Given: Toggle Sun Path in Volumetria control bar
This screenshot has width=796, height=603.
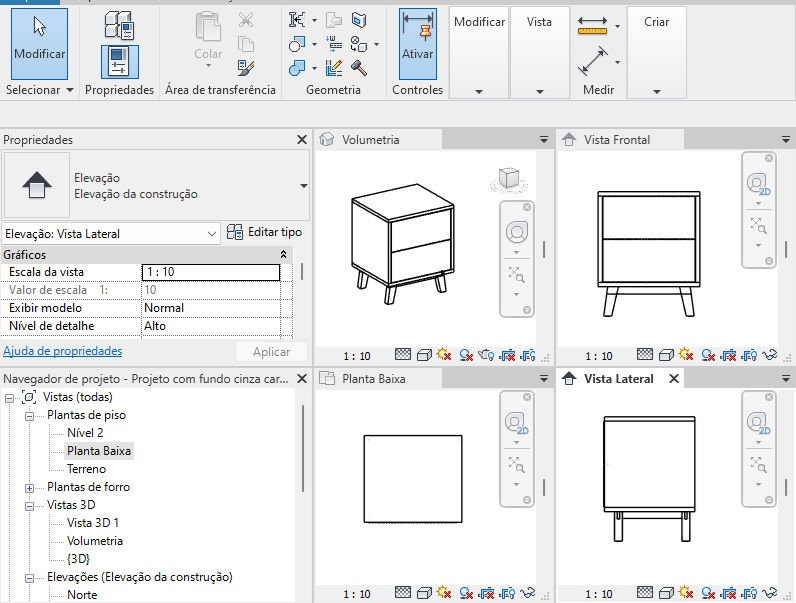Looking at the screenshot, I should [444, 354].
